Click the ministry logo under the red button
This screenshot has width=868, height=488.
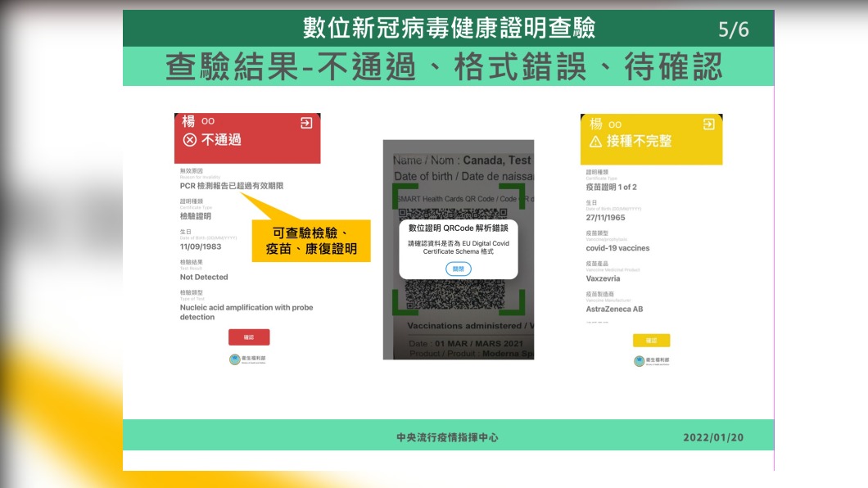click(x=247, y=359)
